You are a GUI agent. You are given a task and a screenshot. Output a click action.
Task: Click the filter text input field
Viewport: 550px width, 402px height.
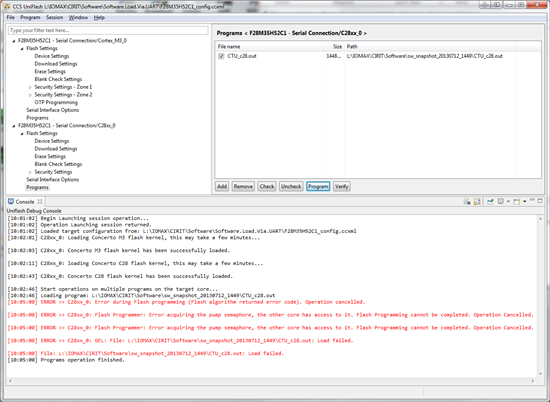tap(108, 31)
